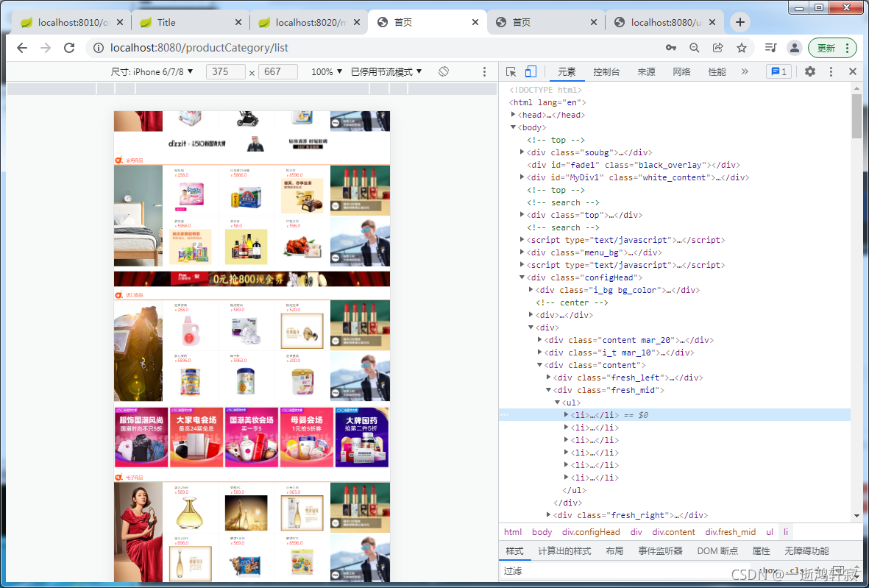The width and height of the screenshot is (869, 588).
Task: Open the 已停用节流模式 throttling dropdown
Action: click(386, 71)
